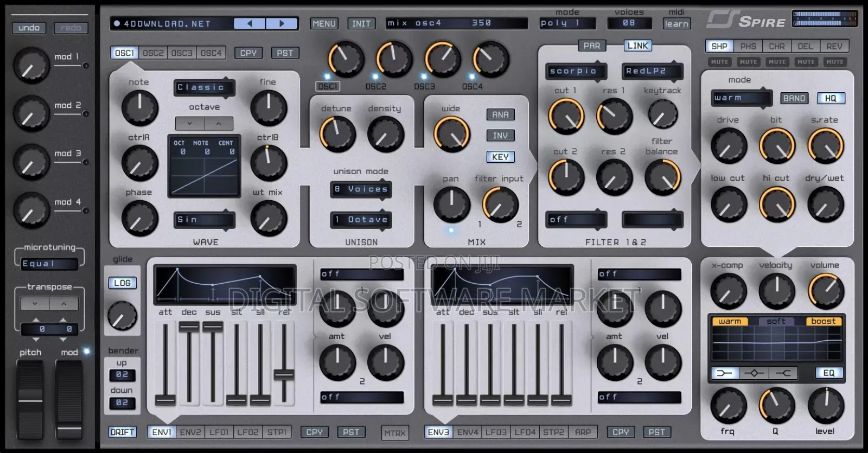Image resolution: width=868 pixels, height=453 pixels.
Task: Toggle HQ mode in shaper
Action: (831, 98)
